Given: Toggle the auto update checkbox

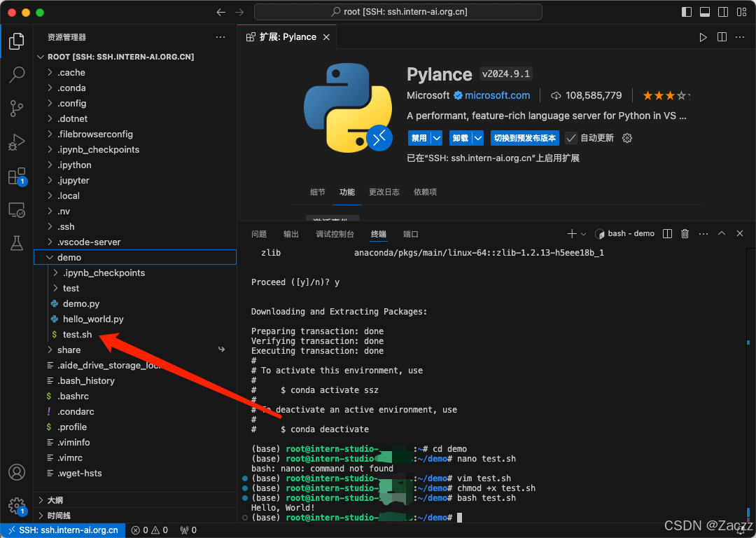Looking at the screenshot, I should pyautogui.click(x=571, y=138).
